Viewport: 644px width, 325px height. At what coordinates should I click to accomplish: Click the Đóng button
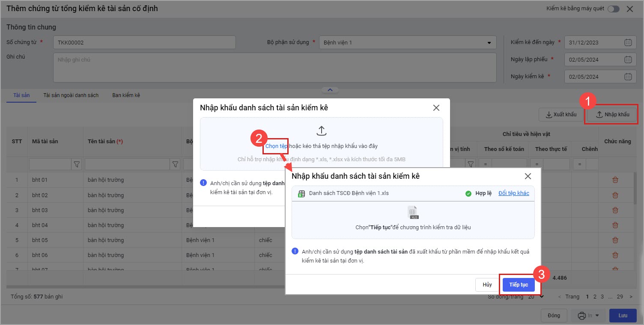pyautogui.click(x=554, y=316)
